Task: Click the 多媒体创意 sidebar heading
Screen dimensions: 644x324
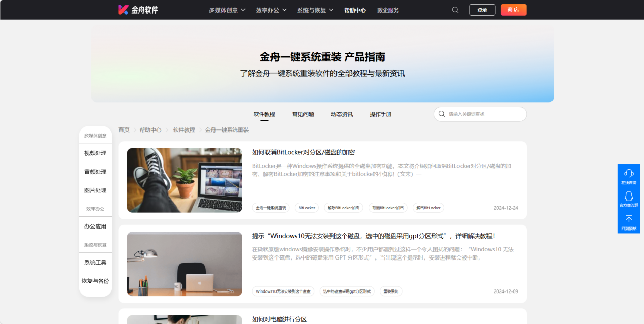Action: pyautogui.click(x=96, y=136)
